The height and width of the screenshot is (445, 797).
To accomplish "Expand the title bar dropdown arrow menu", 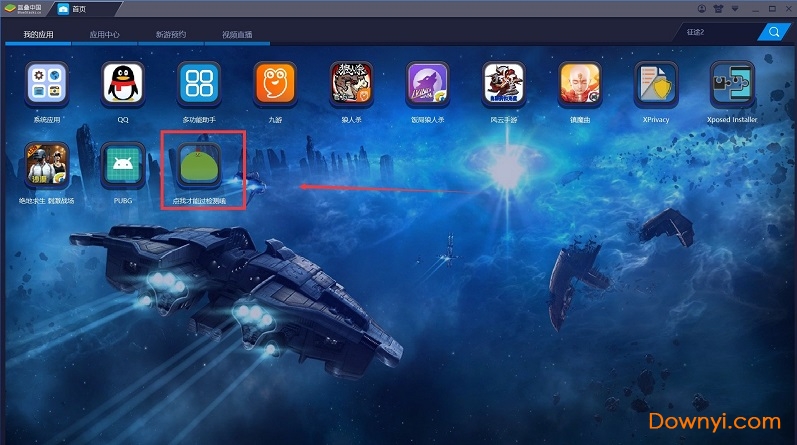I will point(733,8).
